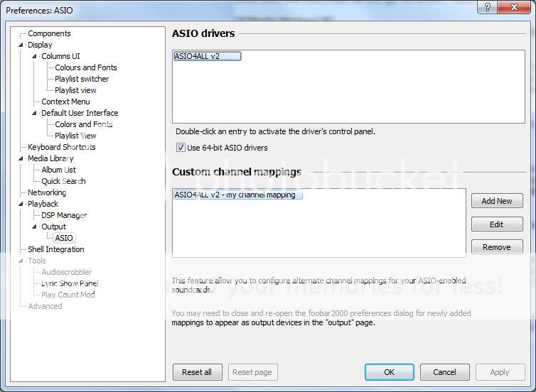Select ASIO4ALL v2 in the drivers list
This screenshot has width=536, height=392.
207,56
